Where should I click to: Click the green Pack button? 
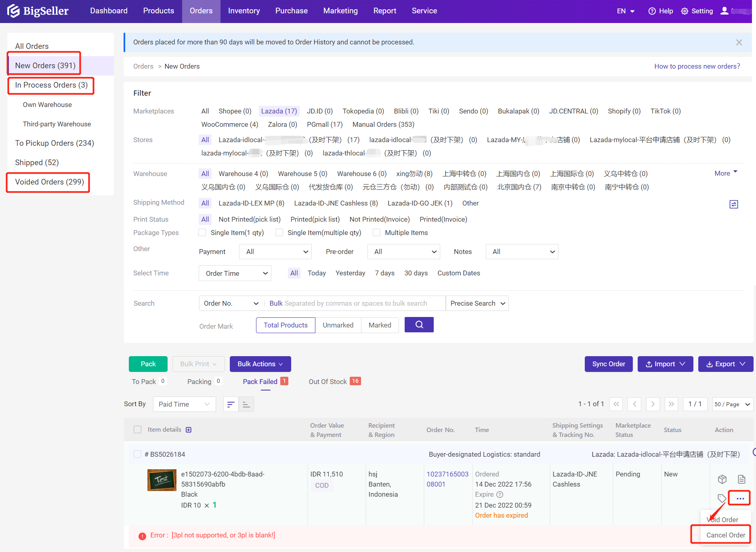148,364
